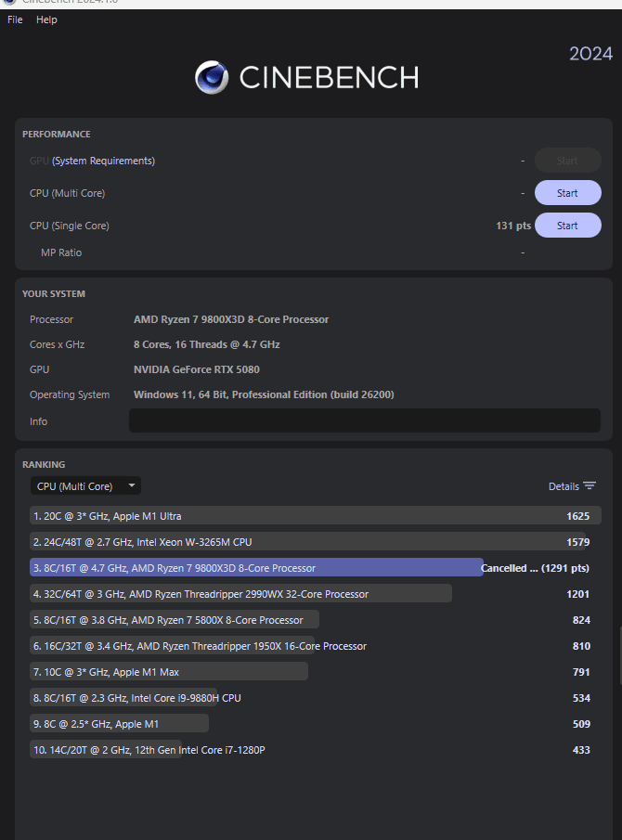Start the CPU Single Core benchmark

(x=568, y=226)
